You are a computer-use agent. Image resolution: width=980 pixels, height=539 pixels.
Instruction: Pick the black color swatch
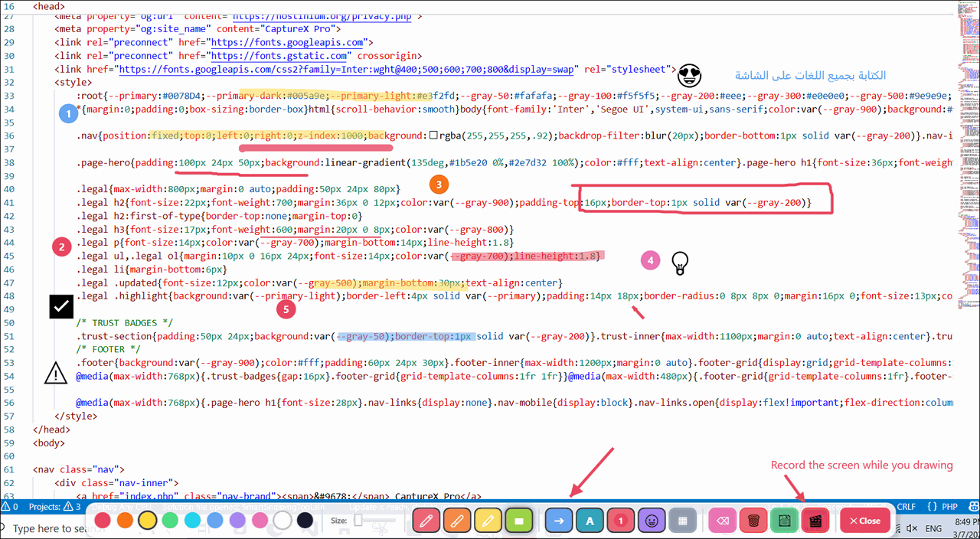click(305, 521)
